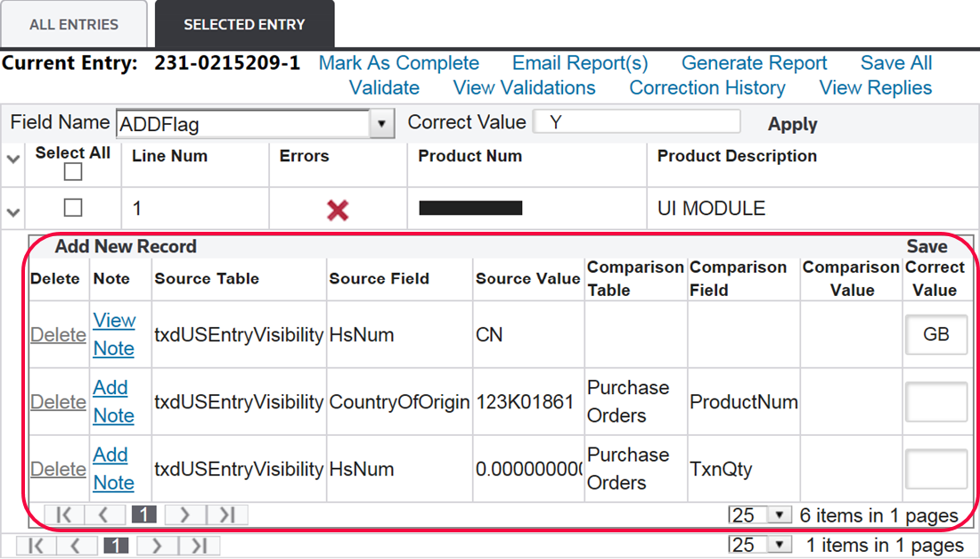980x559 pixels.
Task: Add Note to the CountryOfOrigin row
Action: pos(114,401)
